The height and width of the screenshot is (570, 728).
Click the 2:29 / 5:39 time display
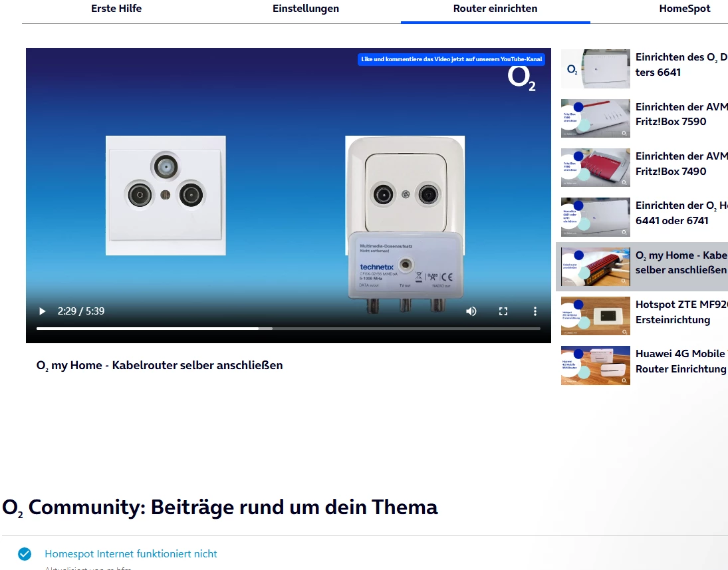[81, 311]
